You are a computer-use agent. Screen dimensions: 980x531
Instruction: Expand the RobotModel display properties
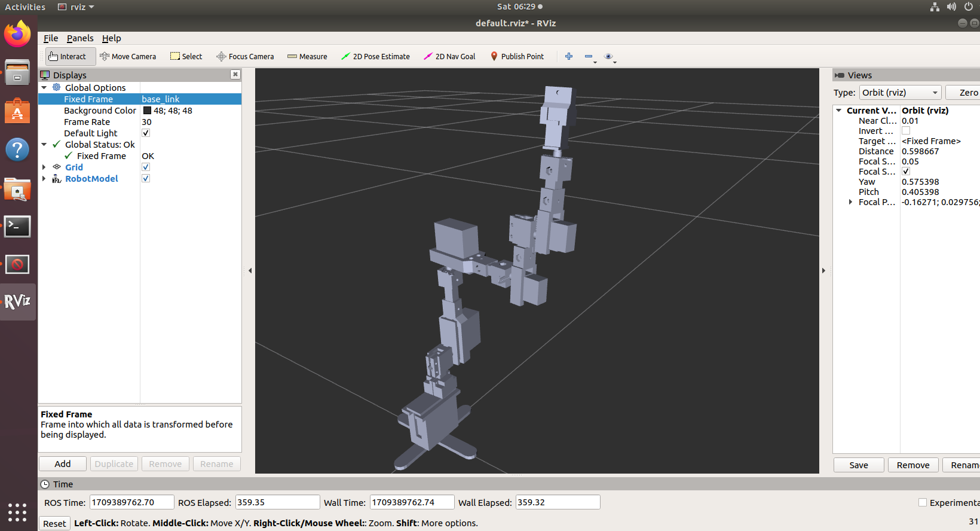click(x=44, y=178)
